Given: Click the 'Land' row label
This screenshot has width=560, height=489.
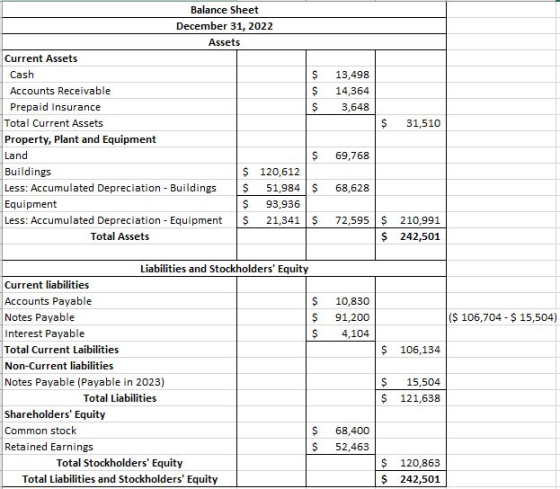Looking at the screenshot, I should tap(16, 155).
